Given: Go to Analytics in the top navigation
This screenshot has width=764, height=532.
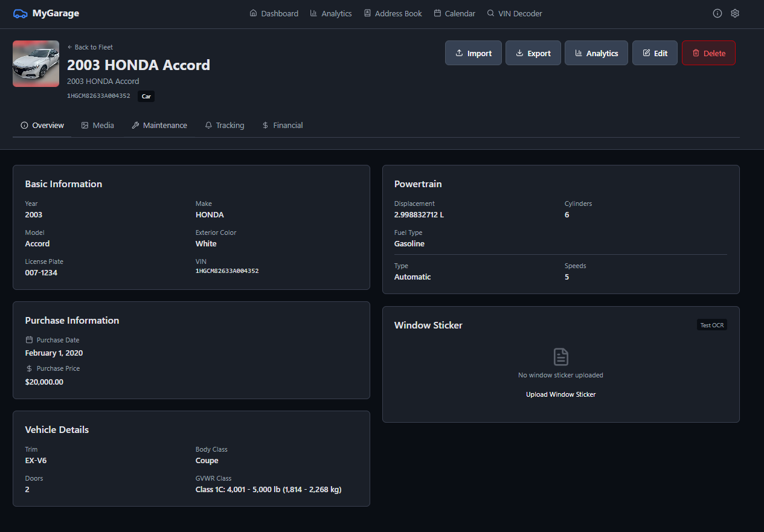Looking at the screenshot, I should click(330, 13).
